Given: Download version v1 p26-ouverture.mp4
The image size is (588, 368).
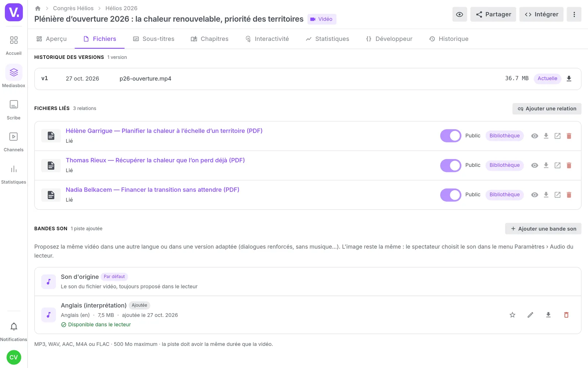Looking at the screenshot, I should coord(569,78).
